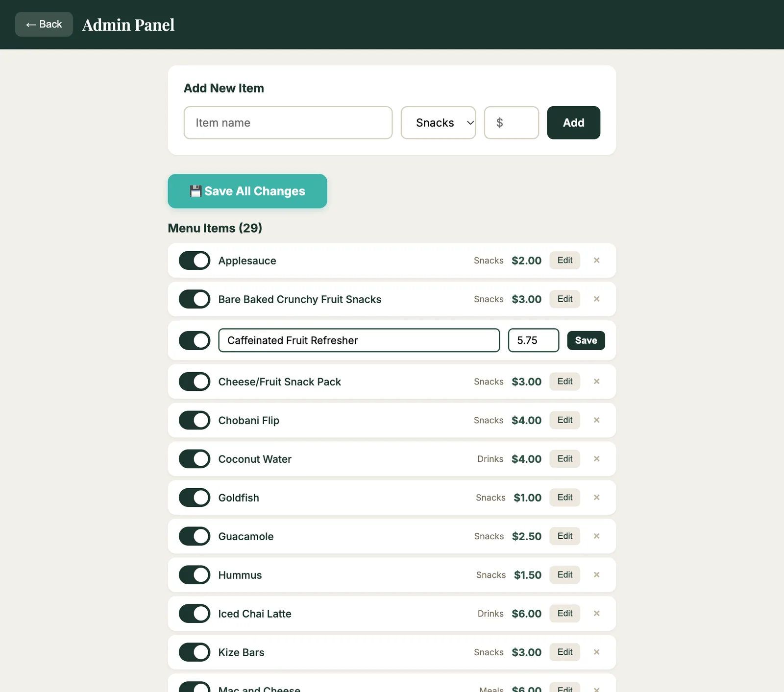This screenshot has width=784, height=692.
Task: Click Save All Changes
Action: [247, 191]
